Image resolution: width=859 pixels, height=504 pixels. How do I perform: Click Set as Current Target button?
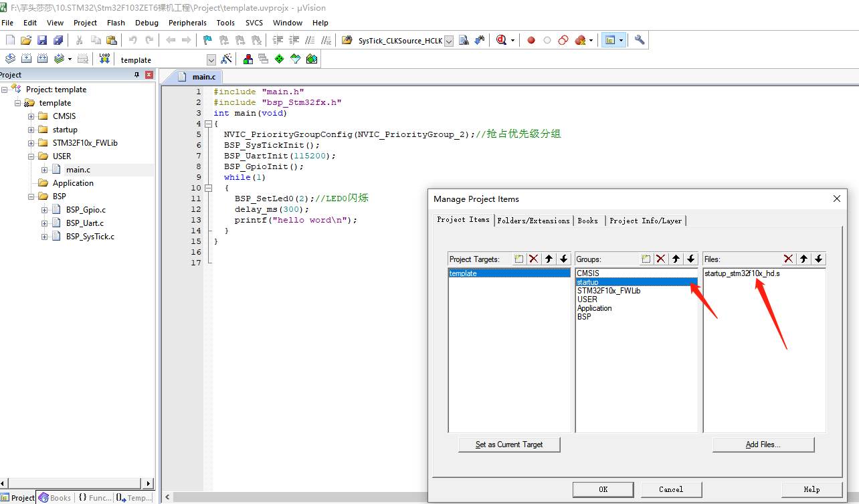509,445
